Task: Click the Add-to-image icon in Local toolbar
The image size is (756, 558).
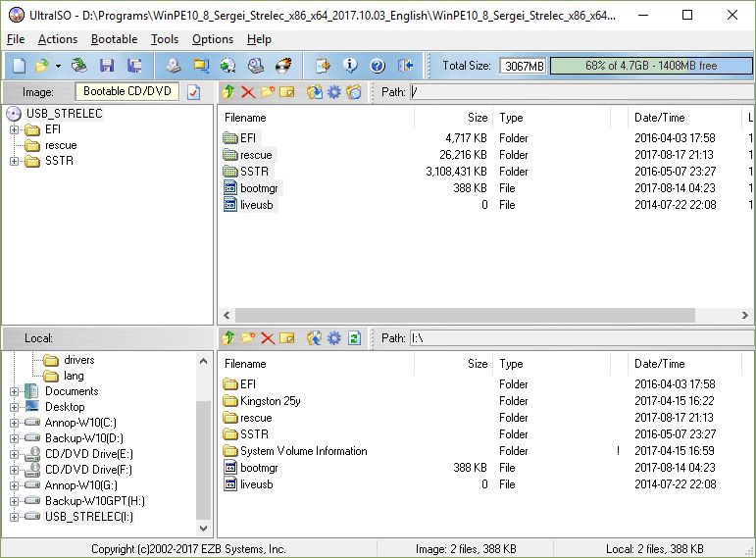Action: coord(315,338)
